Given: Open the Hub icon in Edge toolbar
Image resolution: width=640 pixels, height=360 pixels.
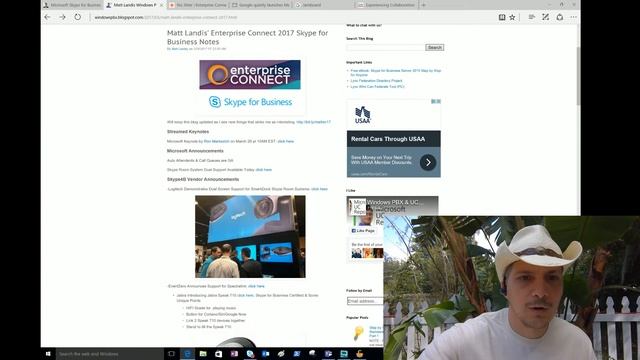Looking at the screenshot, I should click(531, 17).
